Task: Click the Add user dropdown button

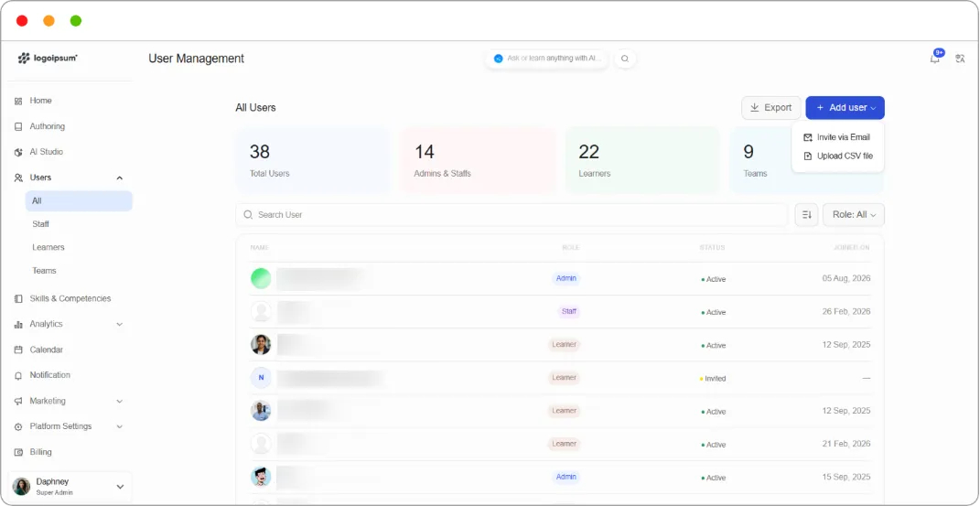Action: pos(845,107)
